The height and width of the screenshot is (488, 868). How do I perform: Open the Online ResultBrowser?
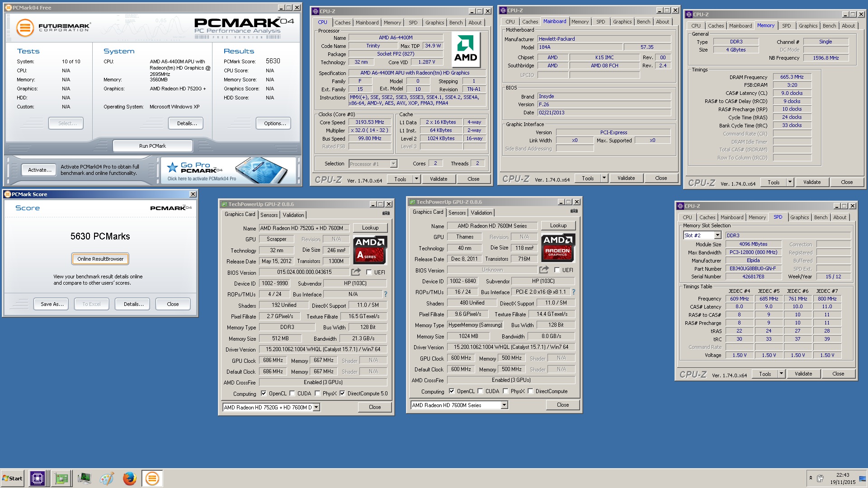pos(100,259)
